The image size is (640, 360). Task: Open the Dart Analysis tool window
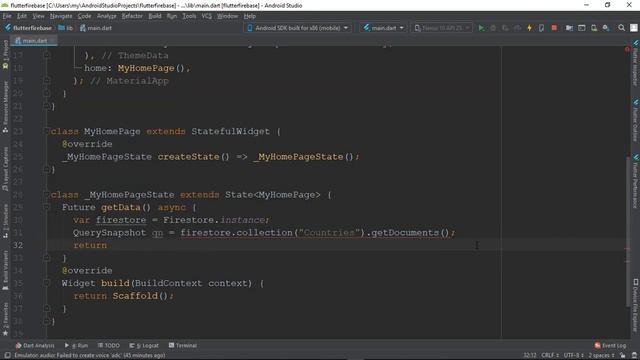click(x=35, y=345)
